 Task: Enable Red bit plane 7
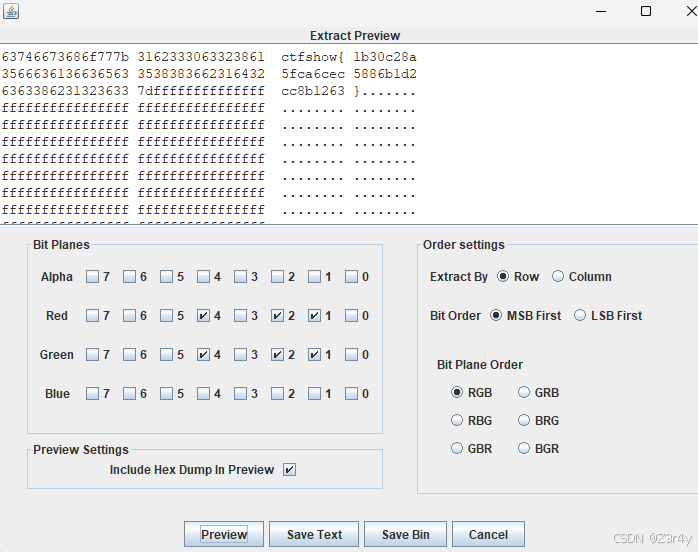click(92, 316)
